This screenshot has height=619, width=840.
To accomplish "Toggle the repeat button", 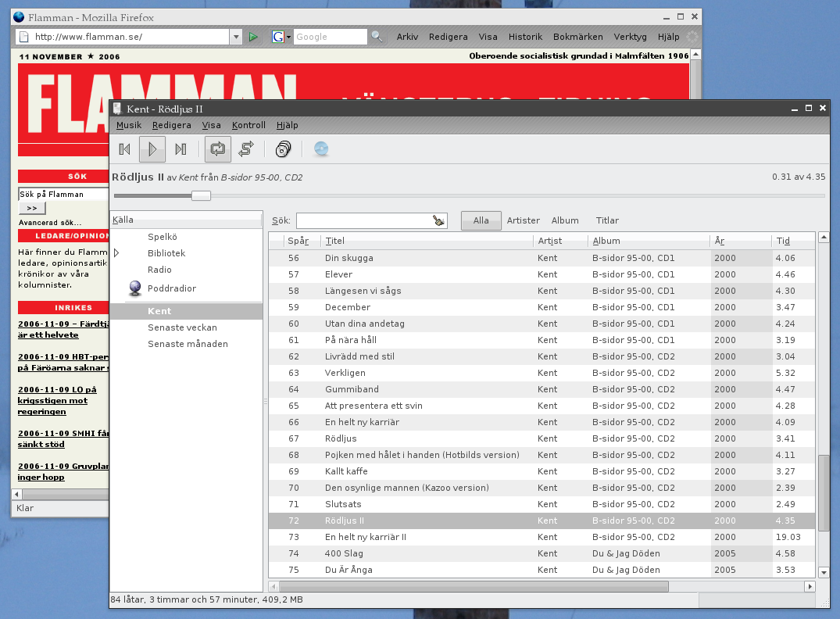I will [x=218, y=149].
